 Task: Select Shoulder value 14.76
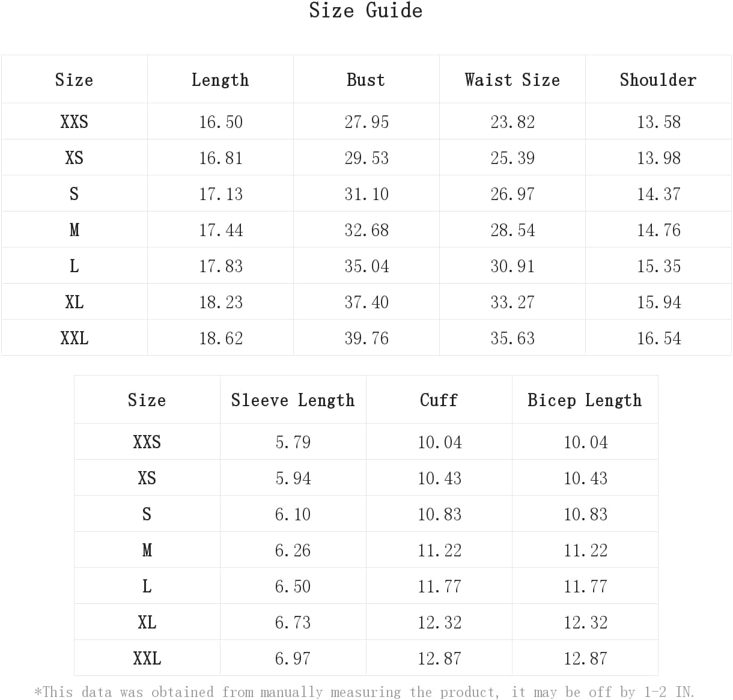[x=659, y=230]
